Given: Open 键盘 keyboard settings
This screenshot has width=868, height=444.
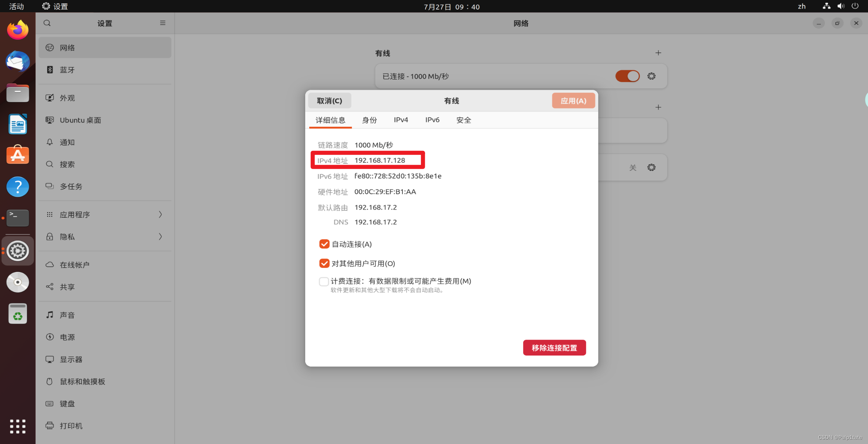Looking at the screenshot, I should point(105,404).
